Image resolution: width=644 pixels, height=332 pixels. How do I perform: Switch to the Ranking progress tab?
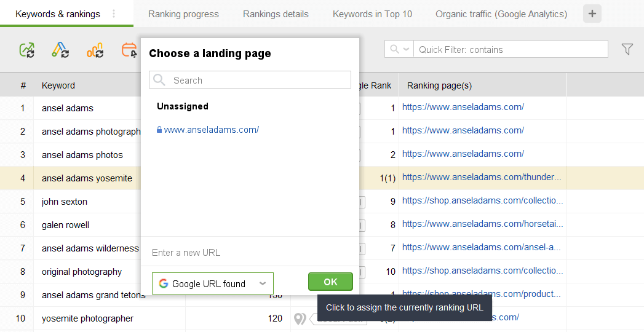(183, 14)
